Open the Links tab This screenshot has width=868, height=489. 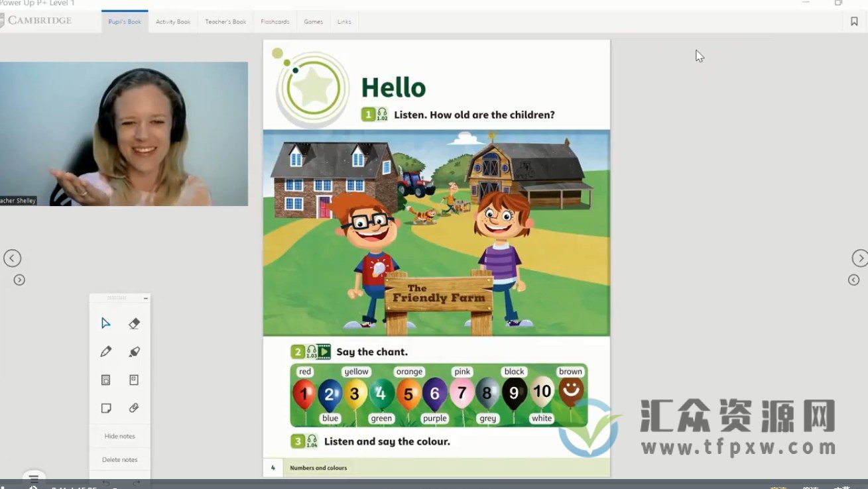coord(344,22)
